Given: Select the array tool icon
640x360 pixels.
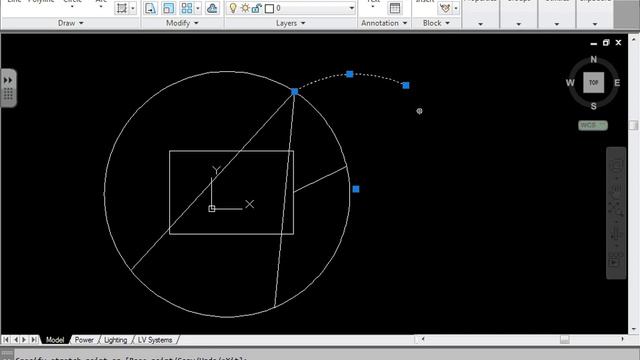Looking at the screenshot, I should [x=187, y=8].
